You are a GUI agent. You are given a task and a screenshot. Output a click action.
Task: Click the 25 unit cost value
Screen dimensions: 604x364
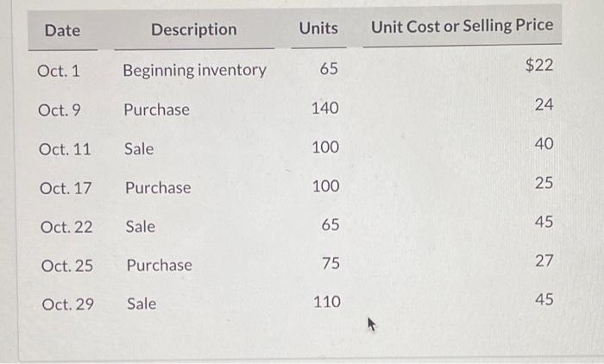point(544,183)
